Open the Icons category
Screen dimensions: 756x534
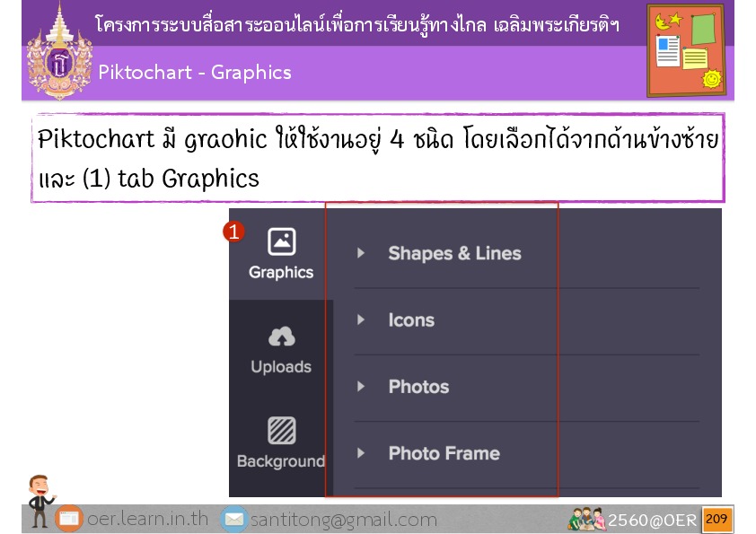[411, 320]
